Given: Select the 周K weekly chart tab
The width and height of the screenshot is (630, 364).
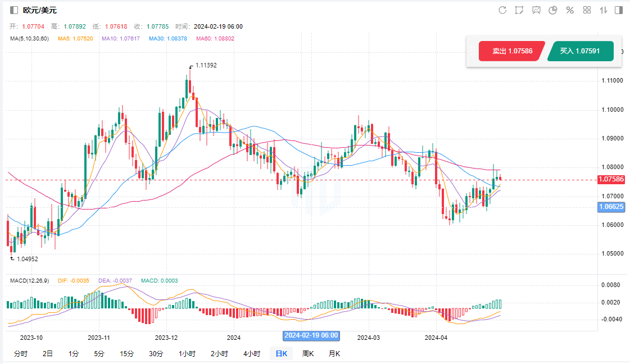Looking at the screenshot, I should point(308,354).
